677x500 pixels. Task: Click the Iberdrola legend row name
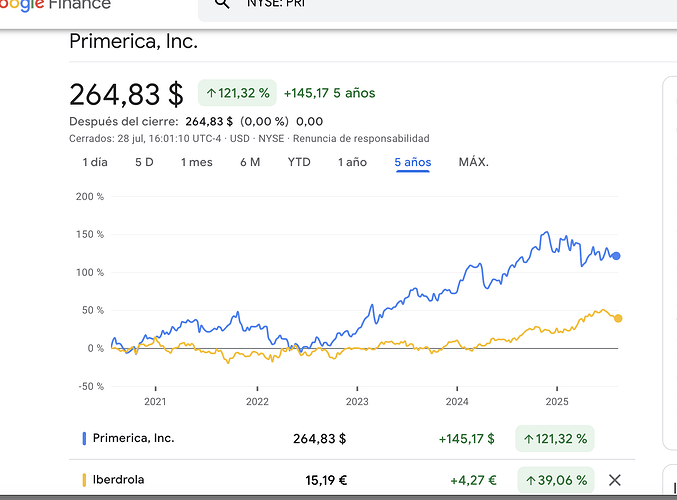pyautogui.click(x=118, y=480)
